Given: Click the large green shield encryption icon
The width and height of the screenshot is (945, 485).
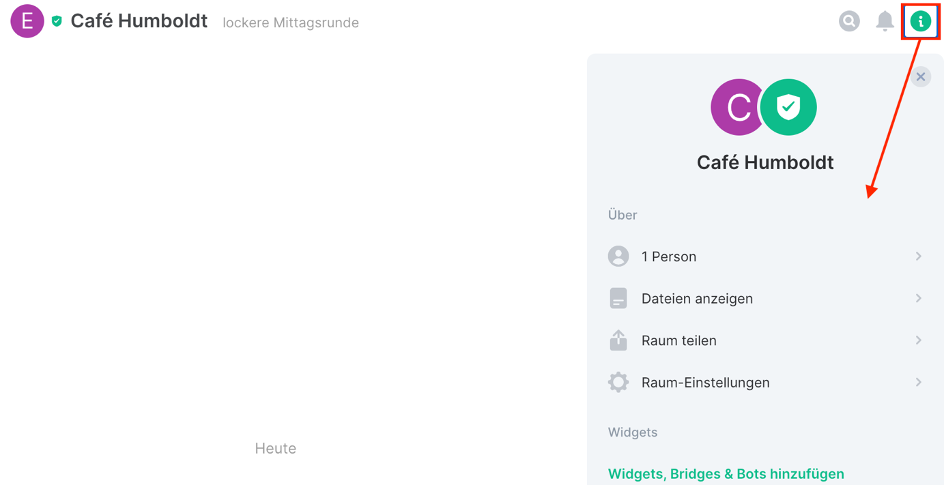Looking at the screenshot, I should [x=789, y=107].
